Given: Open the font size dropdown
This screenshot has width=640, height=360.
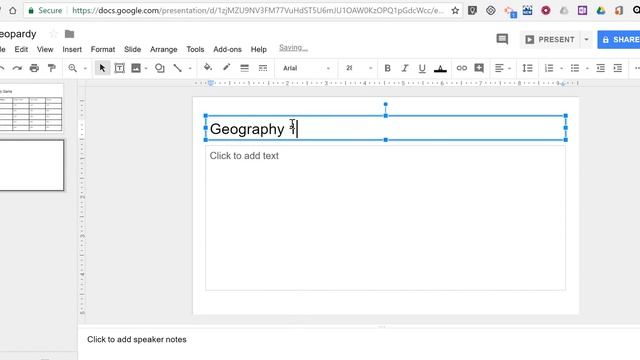Looking at the screenshot, I should tap(359, 68).
